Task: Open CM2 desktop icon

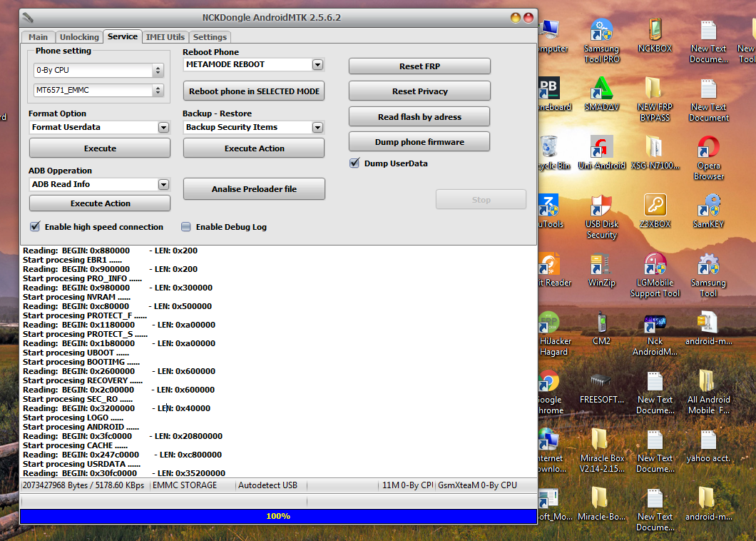Action: coord(601,328)
